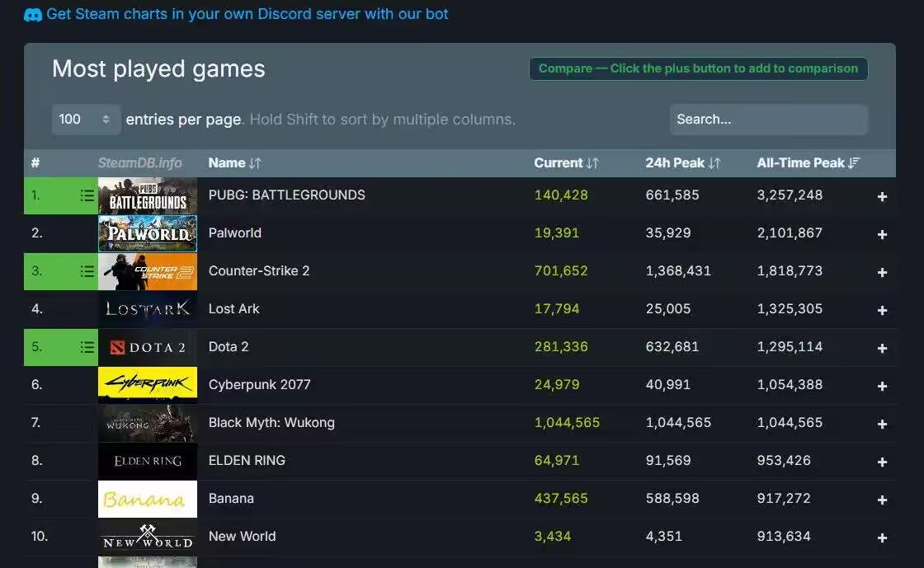Open the Palworld banner thumbnail

pyautogui.click(x=148, y=233)
